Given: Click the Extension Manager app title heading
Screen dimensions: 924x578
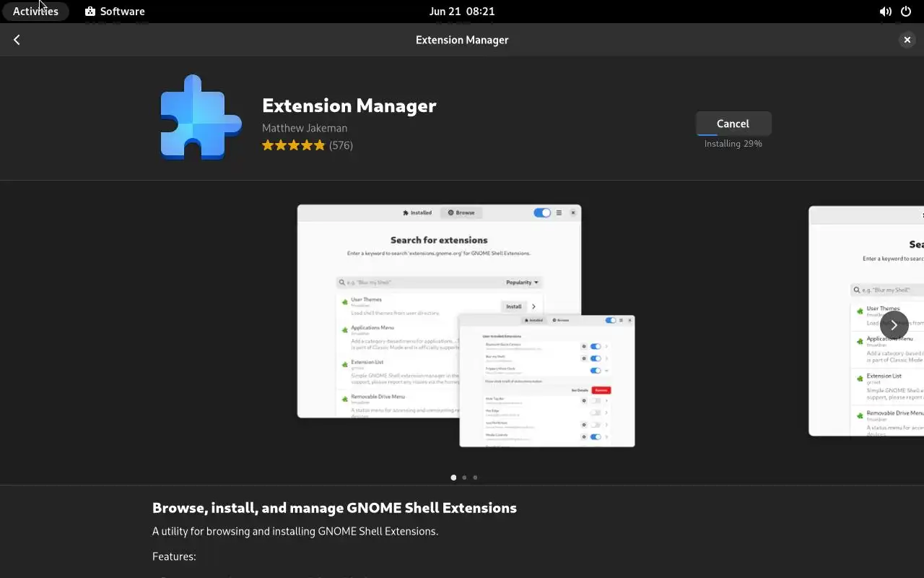Looking at the screenshot, I should (349, 105).
